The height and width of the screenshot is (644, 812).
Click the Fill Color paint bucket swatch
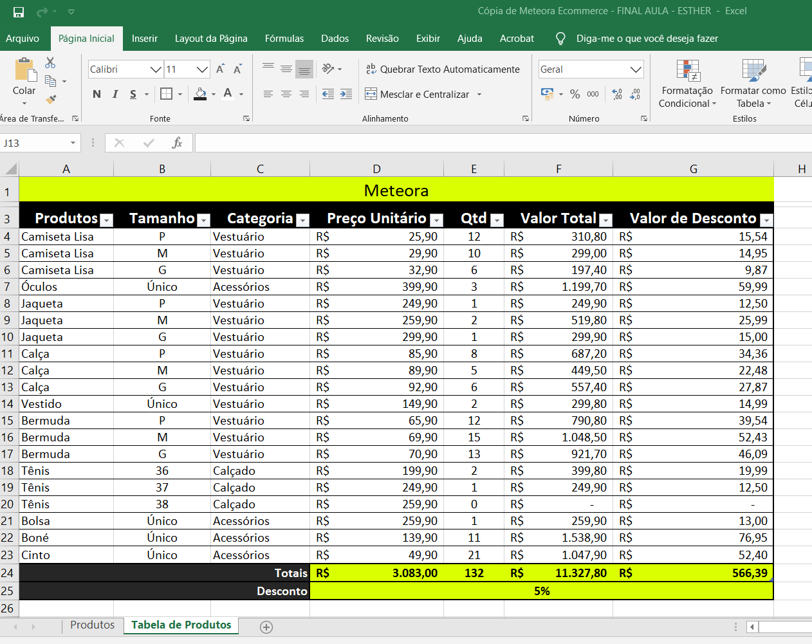200,95
